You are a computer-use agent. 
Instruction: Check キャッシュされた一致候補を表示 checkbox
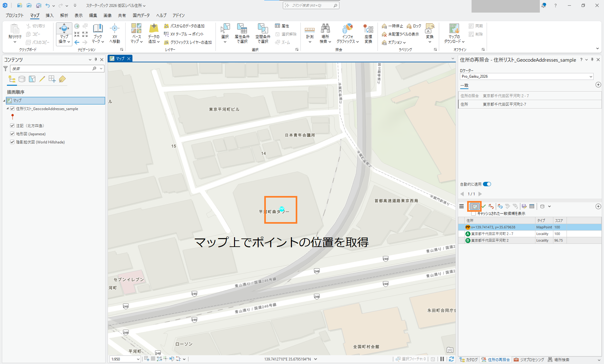473,214
